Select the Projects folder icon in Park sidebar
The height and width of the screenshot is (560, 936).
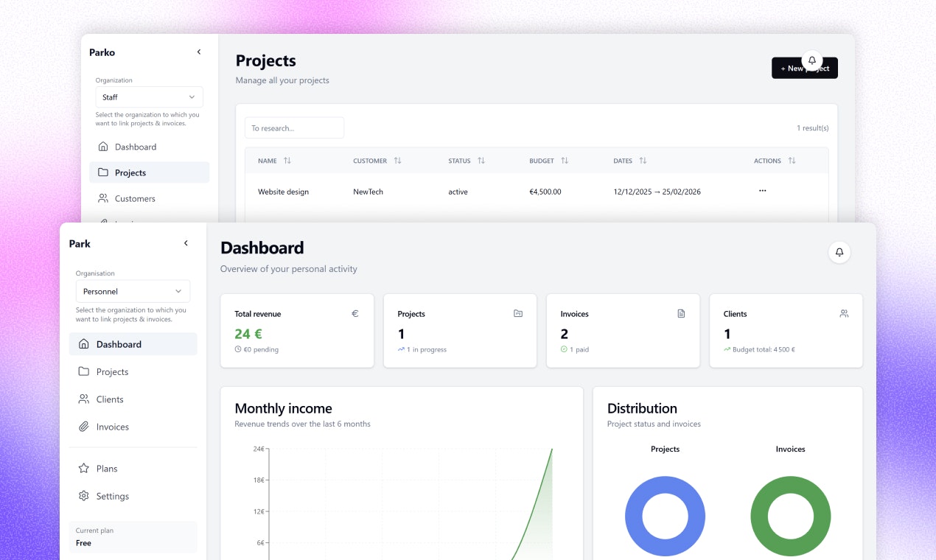tap(84, 371)
